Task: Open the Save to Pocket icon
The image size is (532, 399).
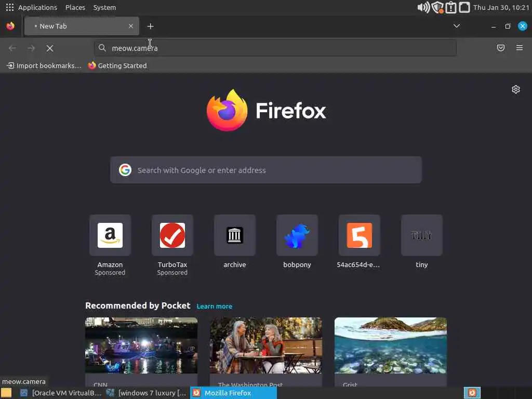Action: (501, 48)
